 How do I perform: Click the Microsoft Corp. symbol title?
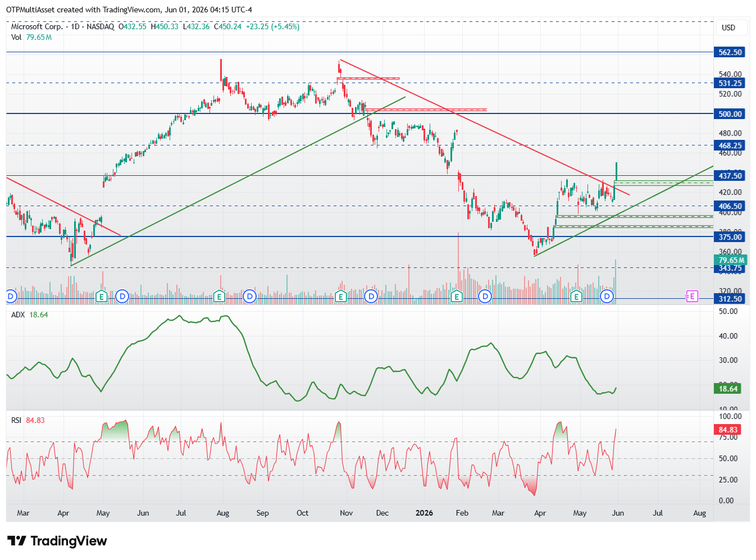pos(37,26)
